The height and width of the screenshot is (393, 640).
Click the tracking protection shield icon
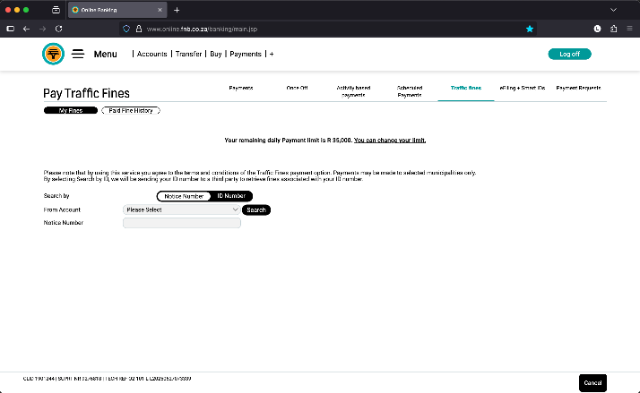pyautogui.click(x=127, y=29)
